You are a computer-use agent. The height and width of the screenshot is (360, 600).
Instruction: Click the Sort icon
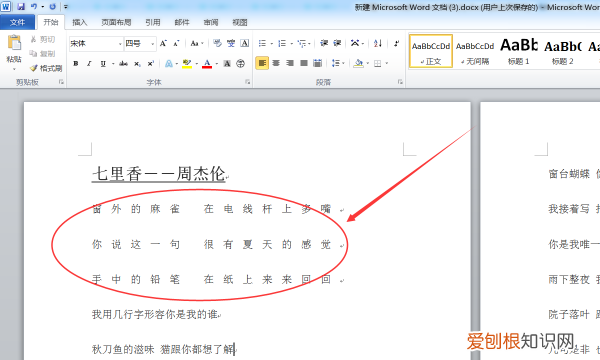(378, 43)
